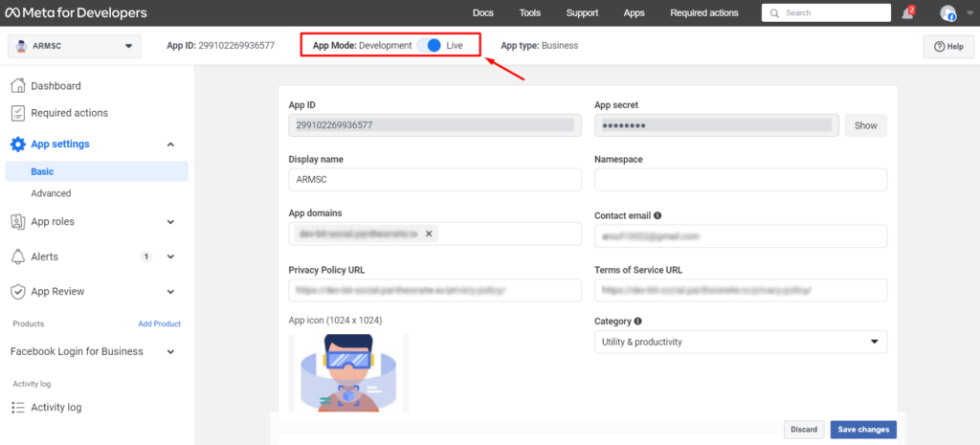Click the App domains field
980x445 pixels.
click(435, 234)
